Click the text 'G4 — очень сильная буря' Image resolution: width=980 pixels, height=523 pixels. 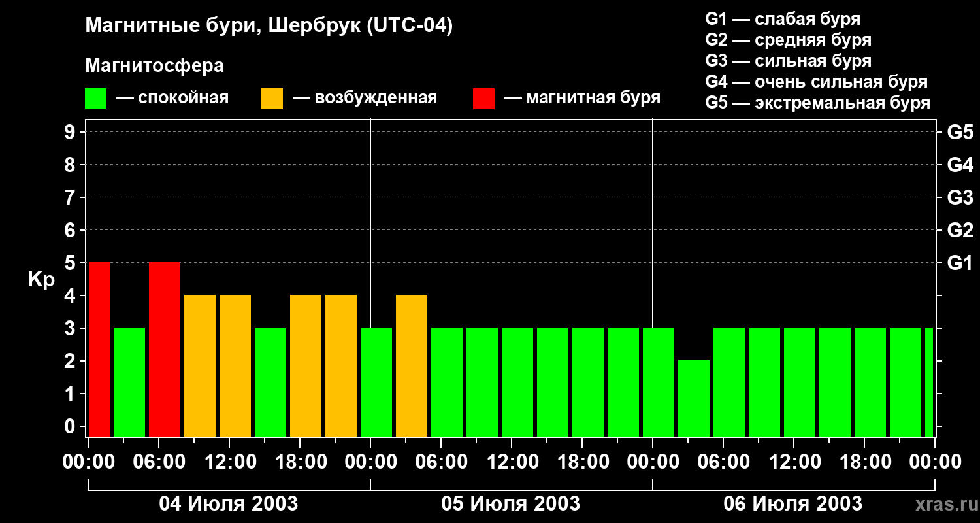(817, 82)
